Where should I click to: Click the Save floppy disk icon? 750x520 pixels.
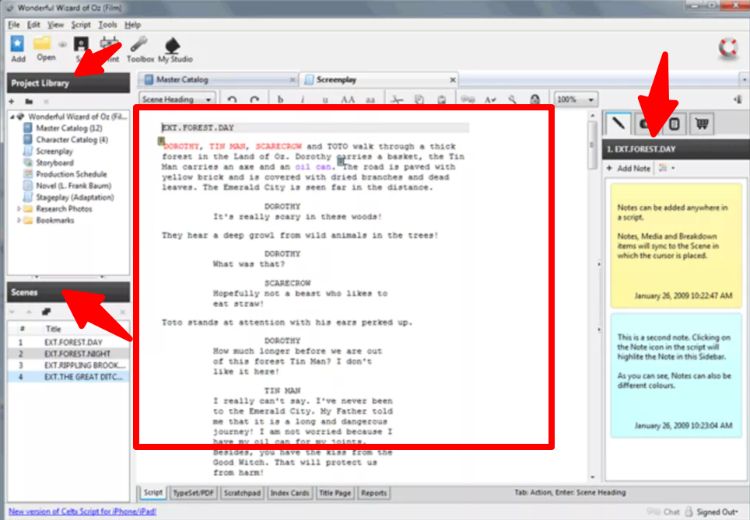pos(81,44)
